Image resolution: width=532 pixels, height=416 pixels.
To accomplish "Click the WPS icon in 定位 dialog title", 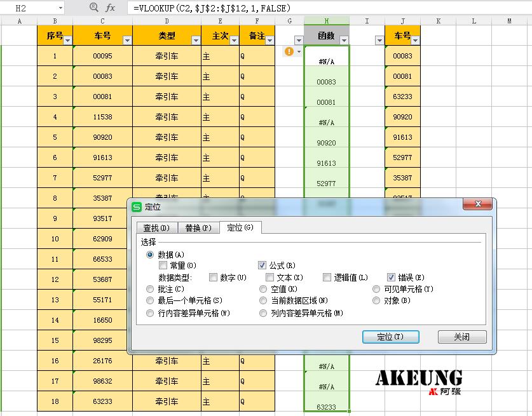I will (x=137, y=206).
